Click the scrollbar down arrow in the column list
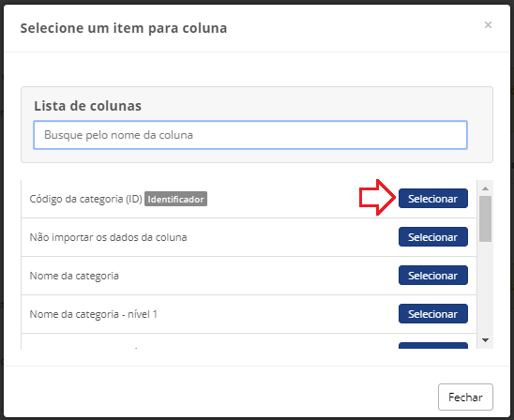 pos(486,340)
